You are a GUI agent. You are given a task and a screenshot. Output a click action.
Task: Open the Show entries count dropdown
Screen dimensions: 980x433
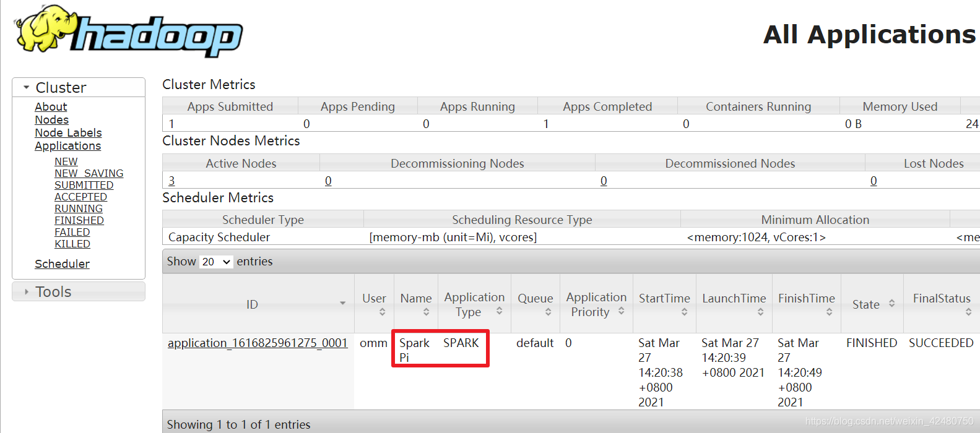(x=216, y=262)
